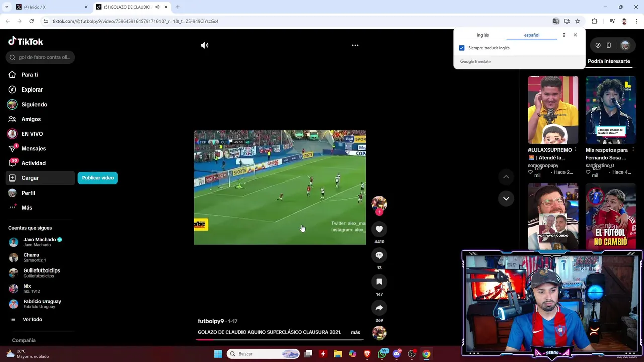Open the futbolpy9 username link
644x362 pixels.
tap(211, 321)
